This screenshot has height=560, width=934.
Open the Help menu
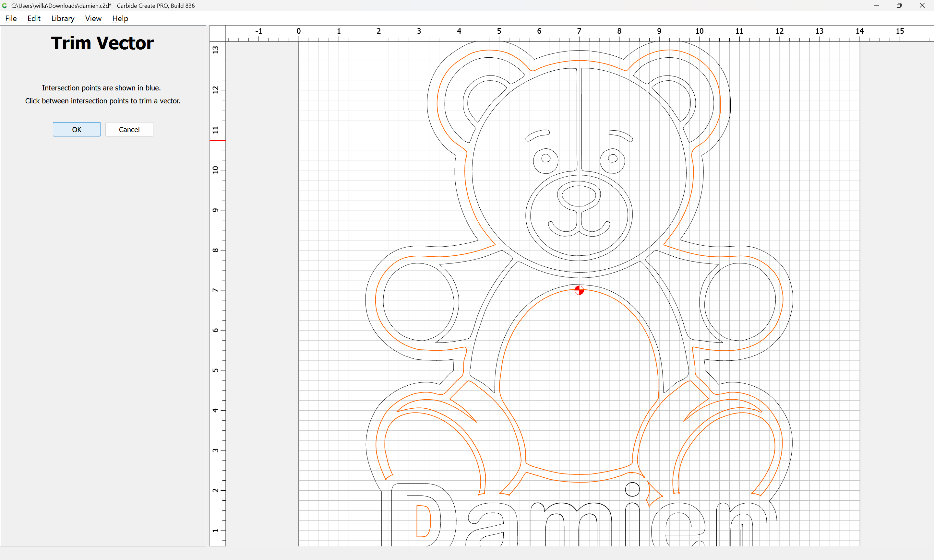pos(120,18)
